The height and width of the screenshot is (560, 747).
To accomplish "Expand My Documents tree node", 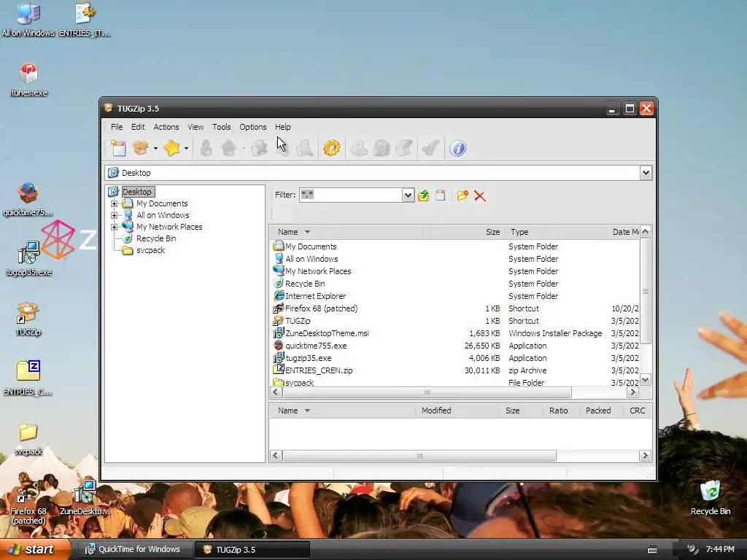I will tap(114, 204).
